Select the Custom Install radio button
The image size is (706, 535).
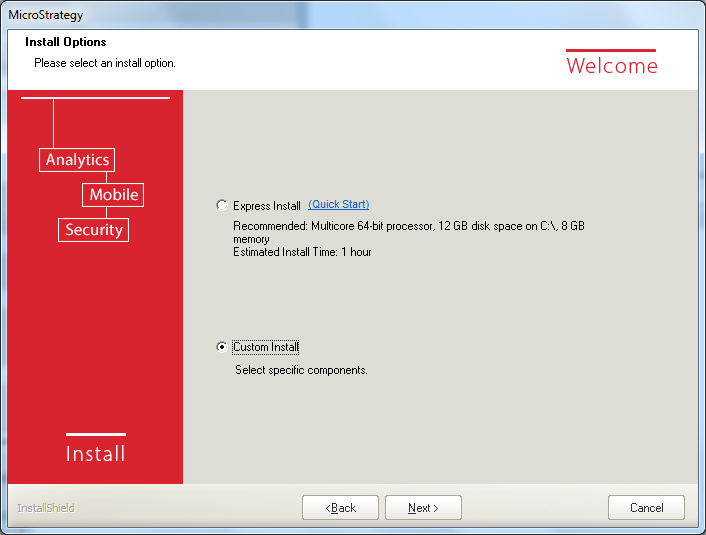click(x=222, y=347)
